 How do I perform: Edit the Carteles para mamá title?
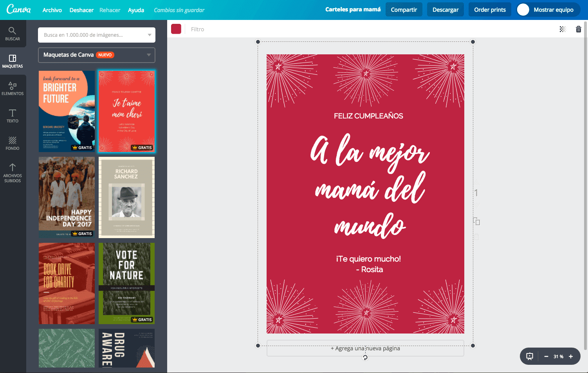(353, 9)
